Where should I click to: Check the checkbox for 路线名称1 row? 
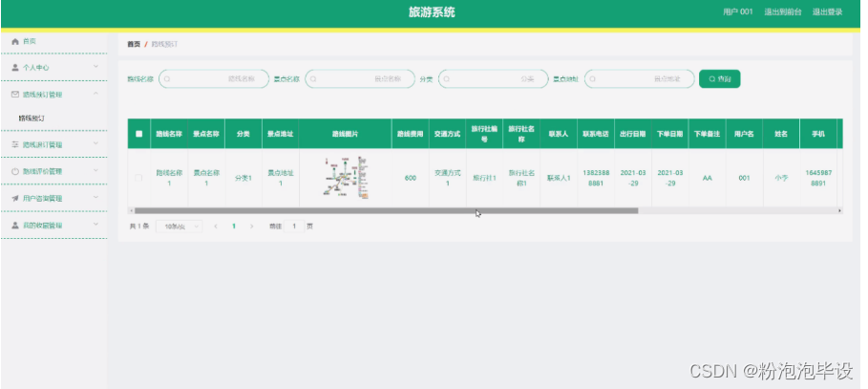pyautogui.click(x=138, y=178)
